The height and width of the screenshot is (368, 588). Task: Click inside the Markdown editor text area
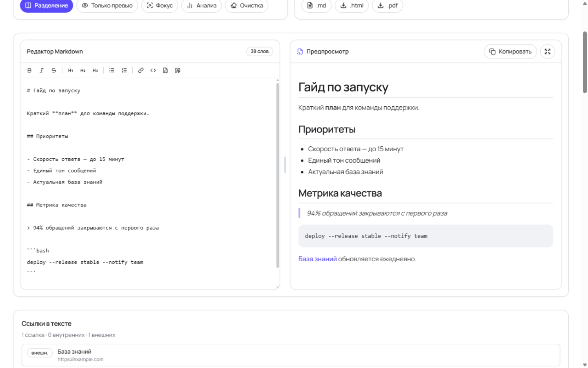pos(148,183)
